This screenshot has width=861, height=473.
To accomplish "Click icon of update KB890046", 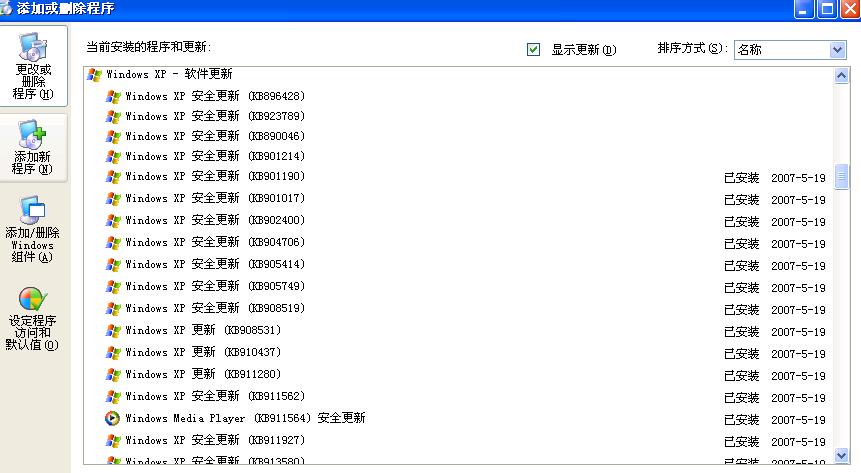I will 113,136.
